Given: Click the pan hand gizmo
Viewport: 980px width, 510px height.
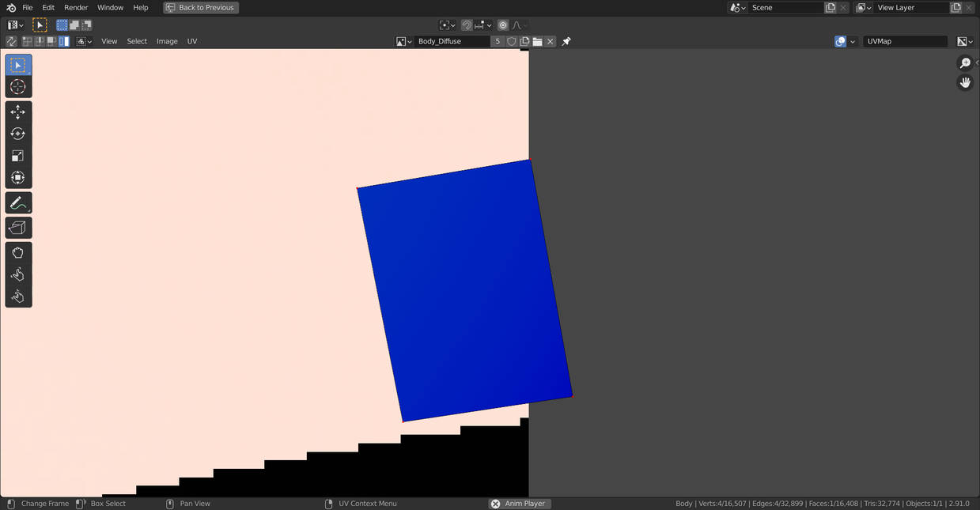Looking at the screenshot, I should pos(965,82).
